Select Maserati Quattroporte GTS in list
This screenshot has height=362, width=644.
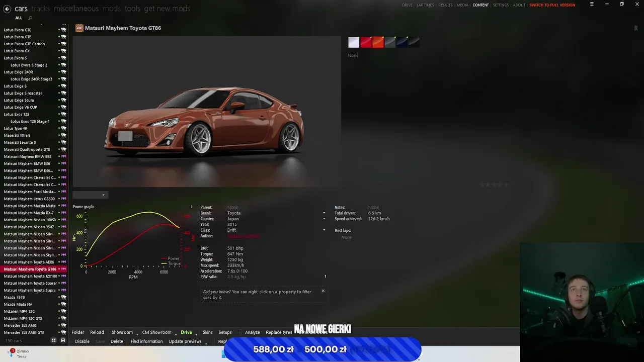point(27,149)
